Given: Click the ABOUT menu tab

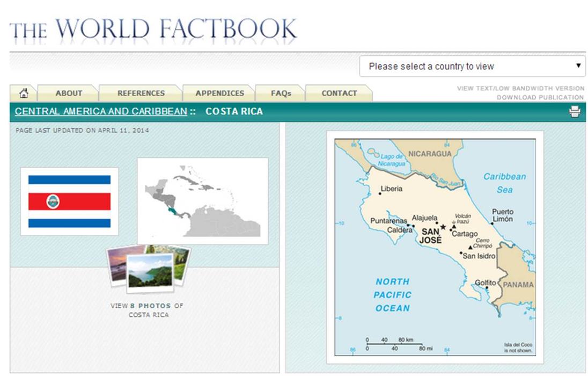Looking at the screenshot, I should pyautogui.click(x=69, y=92).
